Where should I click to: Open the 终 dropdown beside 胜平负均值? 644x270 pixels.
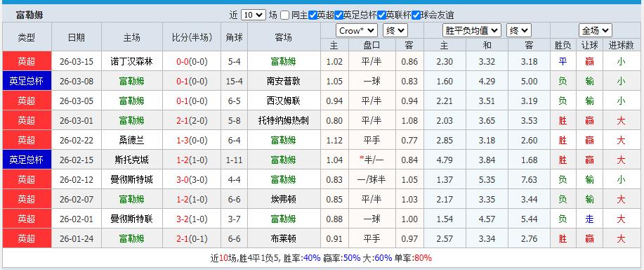pos(519,30)
